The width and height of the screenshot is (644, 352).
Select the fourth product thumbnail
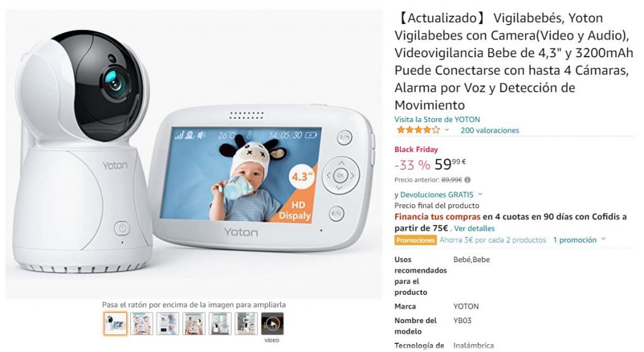194,324
